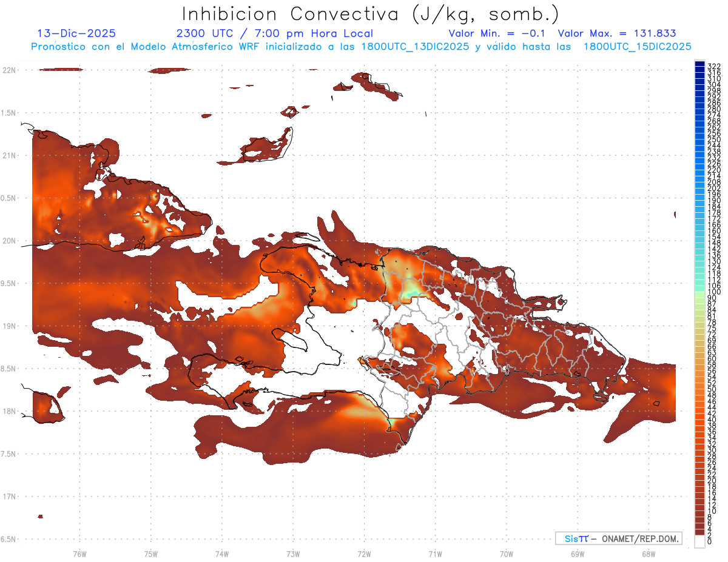The height and width of the screenshot is (562, 728).
Task: Click the "22N" latitude label
Action: (9, 70)
